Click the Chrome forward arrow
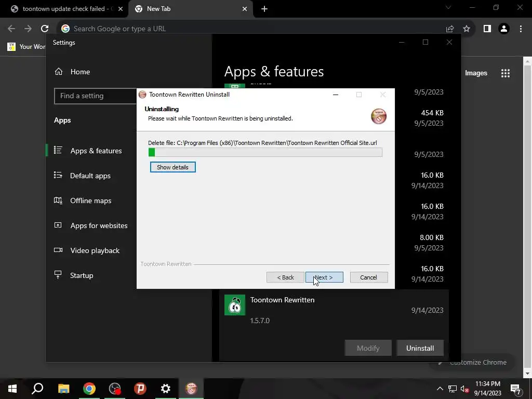Screen dimensions: 532x399 28,29
